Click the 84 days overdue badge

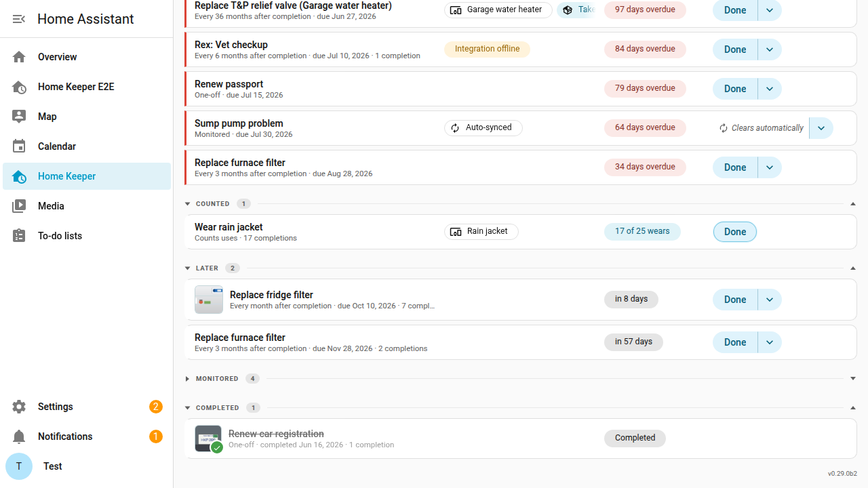(645, 49)
